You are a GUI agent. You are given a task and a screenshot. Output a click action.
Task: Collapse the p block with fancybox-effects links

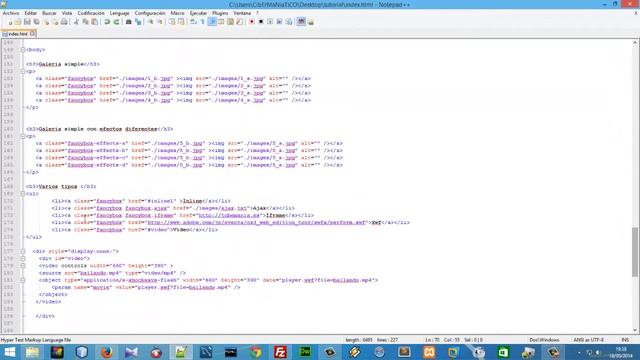click(x=23, y=136)
